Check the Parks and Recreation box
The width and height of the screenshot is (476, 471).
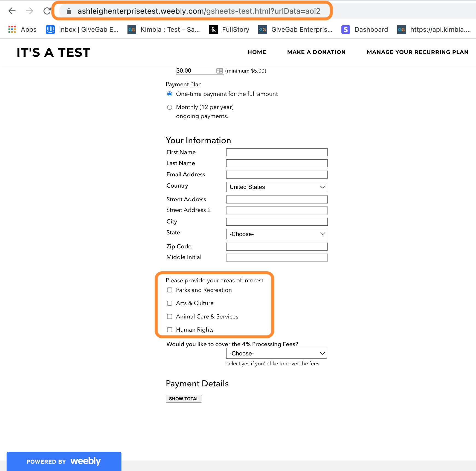tap(170, 290)
